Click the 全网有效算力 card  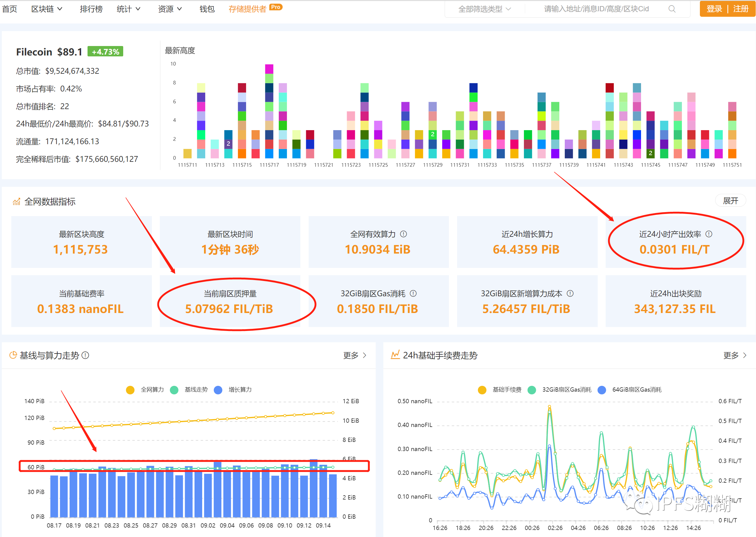378,242
